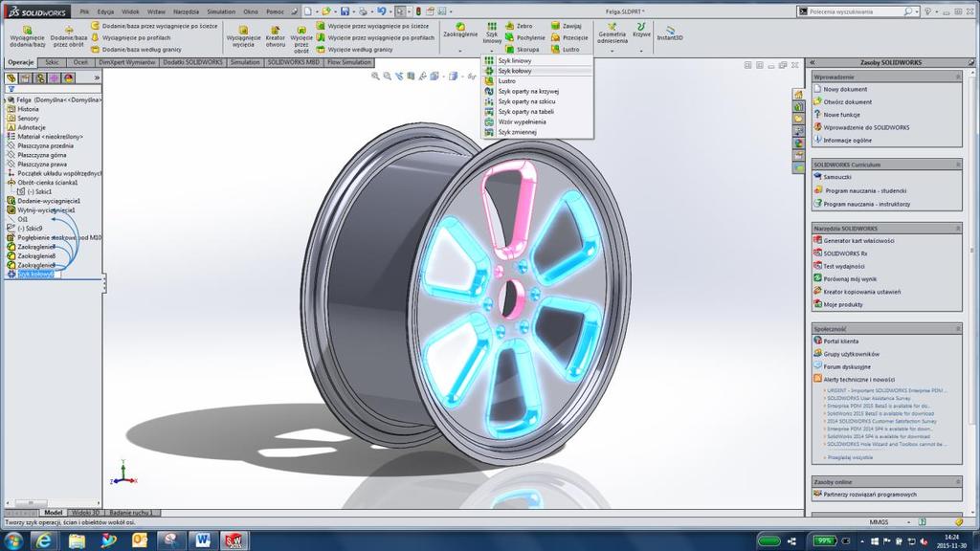Expand the feature manager tabs chevron
The width and height of the screenshot is (980, 551).
(x=97, y=78)
